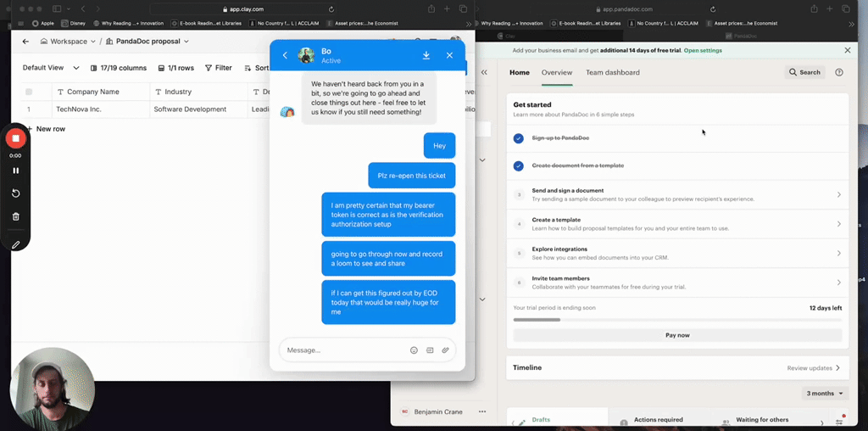Screen dimensions: 868x431
Task: Stop the screen recording
Action: click(x=15, y=138)
